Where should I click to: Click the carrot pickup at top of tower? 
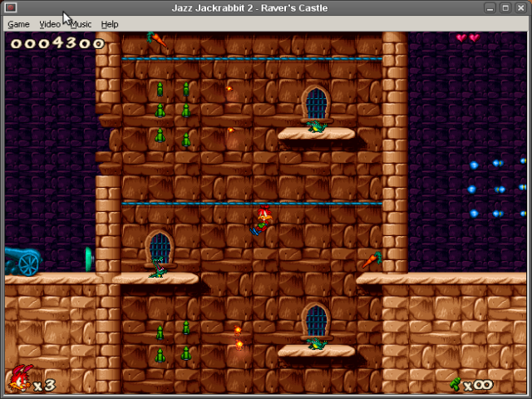point(156,39)
